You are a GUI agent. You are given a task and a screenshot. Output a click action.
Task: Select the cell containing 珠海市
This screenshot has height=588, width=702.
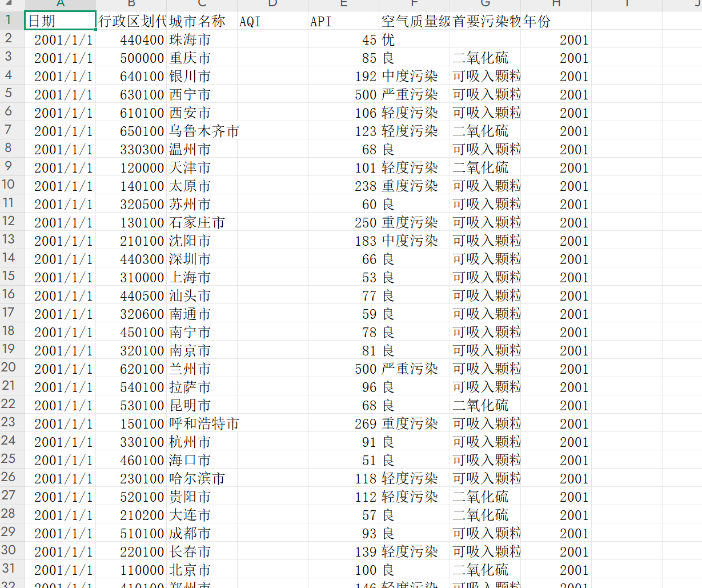202,40
